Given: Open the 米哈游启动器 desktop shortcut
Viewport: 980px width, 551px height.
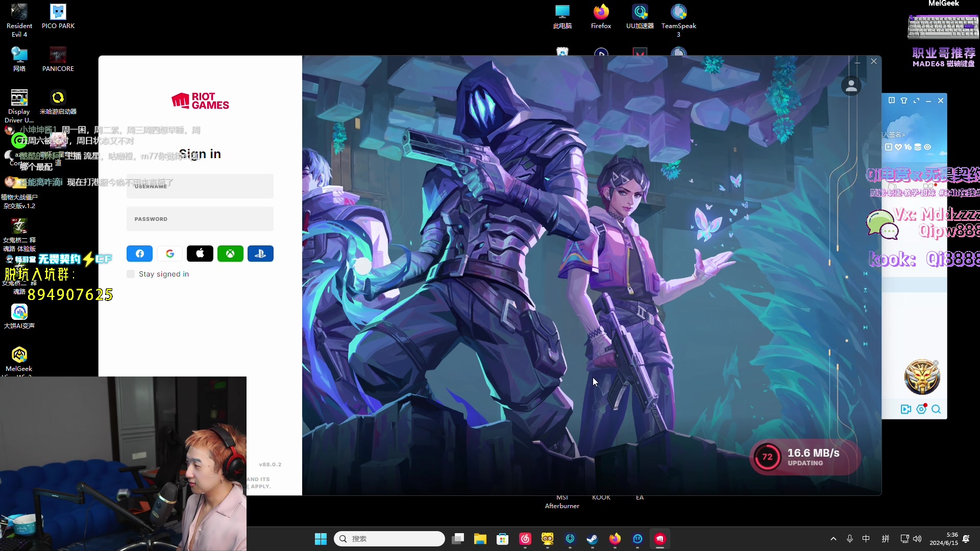Looking at the screenshot, I should tap(58, 103).
